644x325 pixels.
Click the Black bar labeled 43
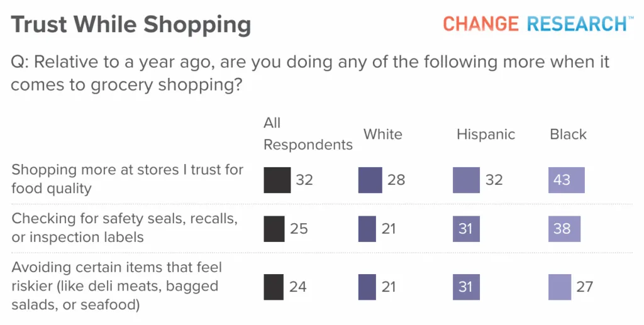coord(567,180)
